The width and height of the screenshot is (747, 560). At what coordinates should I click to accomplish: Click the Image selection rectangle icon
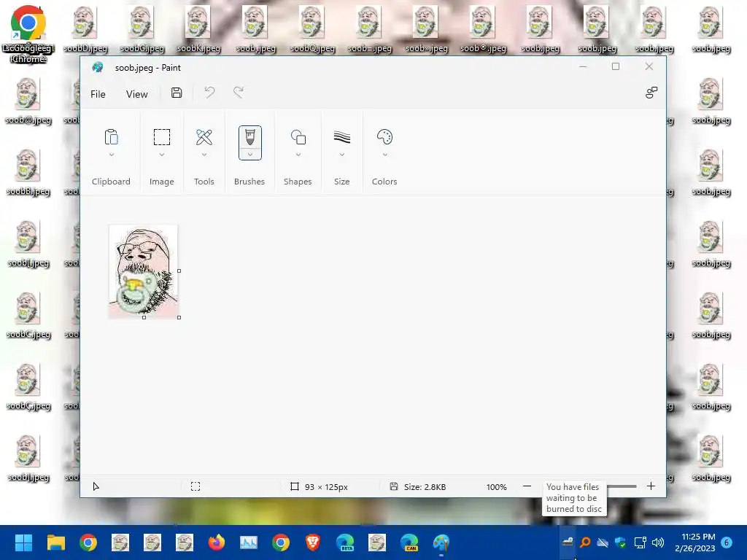[x=161, y=137]
